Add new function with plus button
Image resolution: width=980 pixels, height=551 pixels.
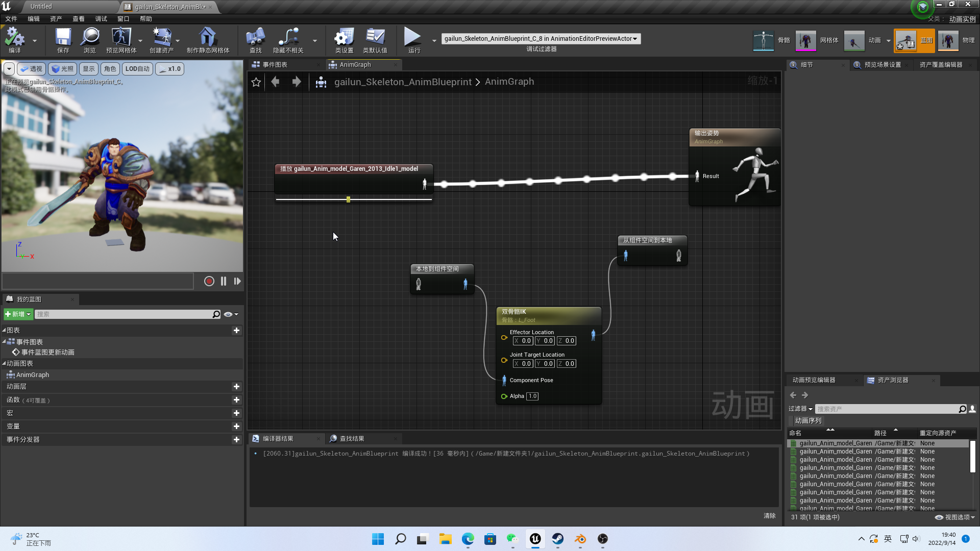pyautogui.click(x=236, y=400)
